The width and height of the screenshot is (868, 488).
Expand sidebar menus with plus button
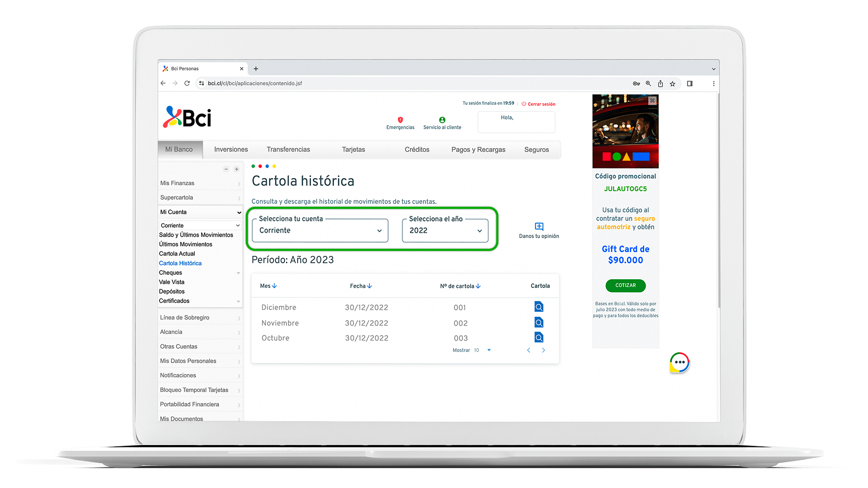236,169
